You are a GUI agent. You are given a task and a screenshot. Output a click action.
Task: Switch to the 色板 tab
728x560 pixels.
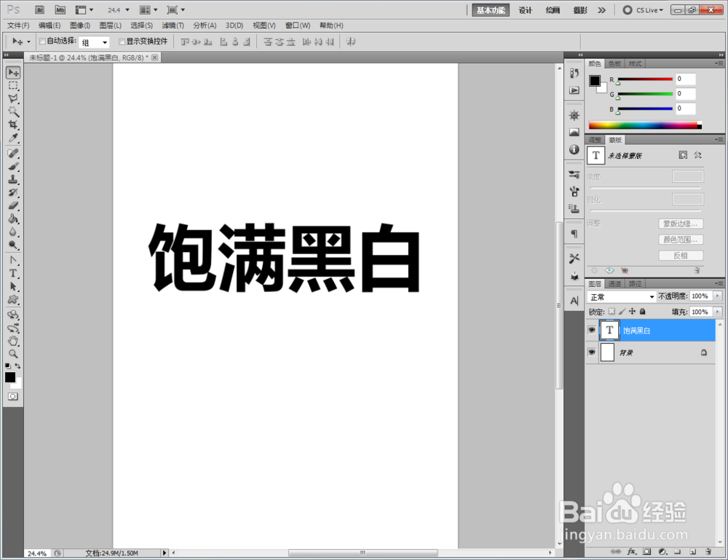point(614,63)
